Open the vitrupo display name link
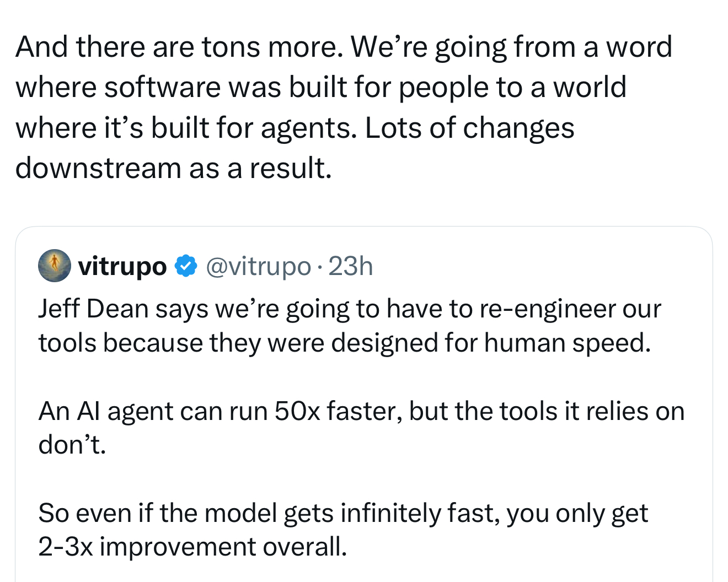728x582 pixels. point(122,267)
